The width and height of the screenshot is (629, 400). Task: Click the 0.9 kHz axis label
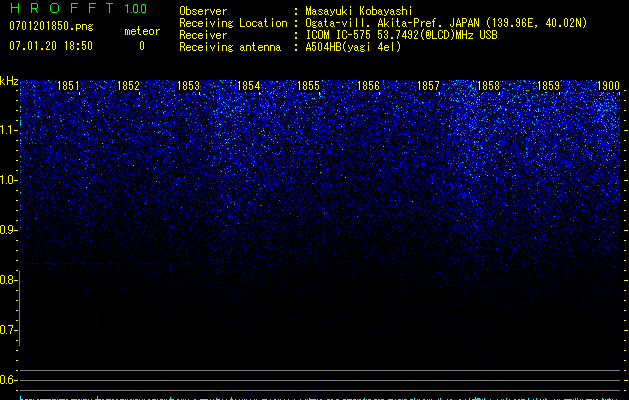(9, 230)
